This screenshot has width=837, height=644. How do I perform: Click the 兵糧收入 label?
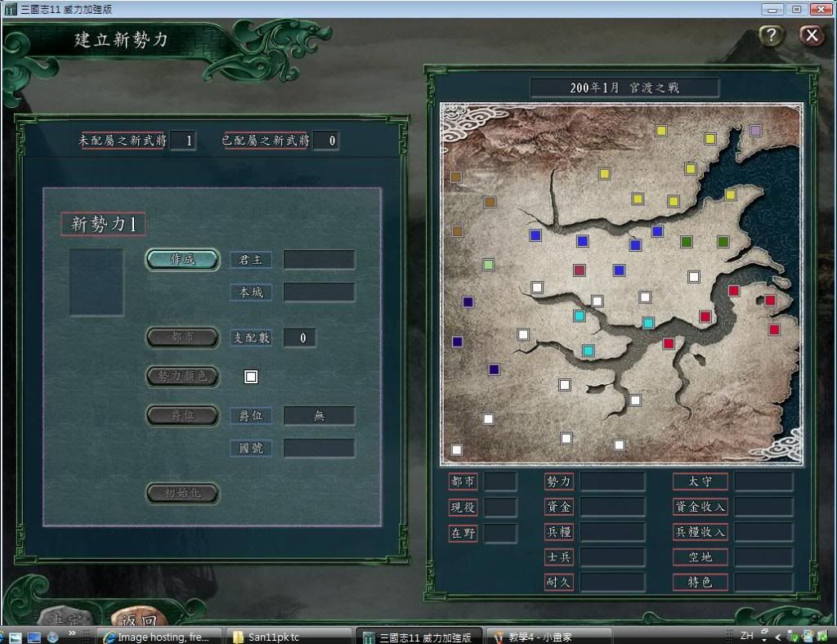700,531
